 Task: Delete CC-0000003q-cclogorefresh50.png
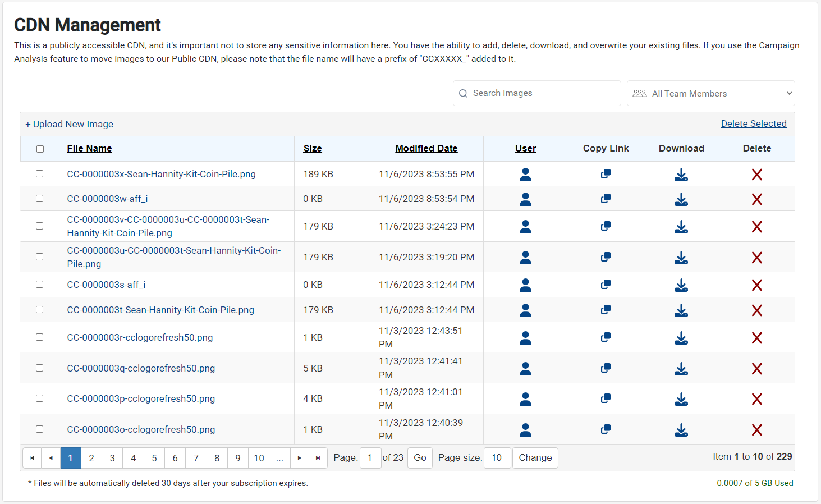[757, 368]
